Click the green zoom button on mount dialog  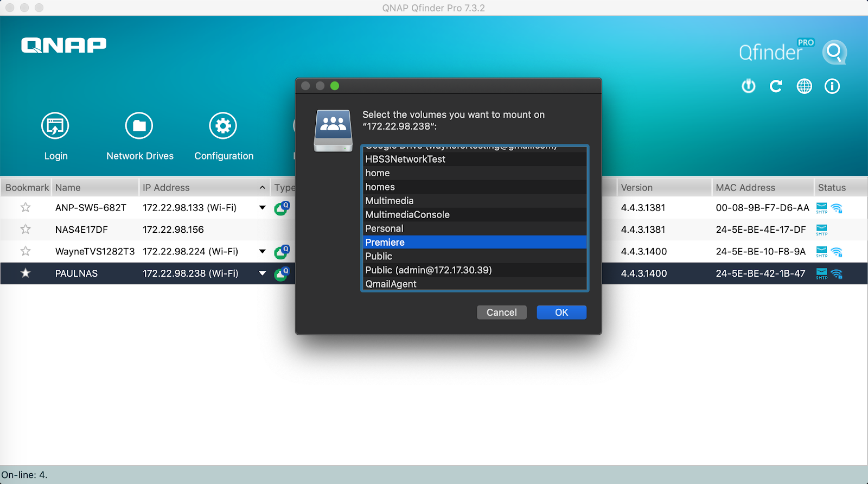tap(335, 86)
